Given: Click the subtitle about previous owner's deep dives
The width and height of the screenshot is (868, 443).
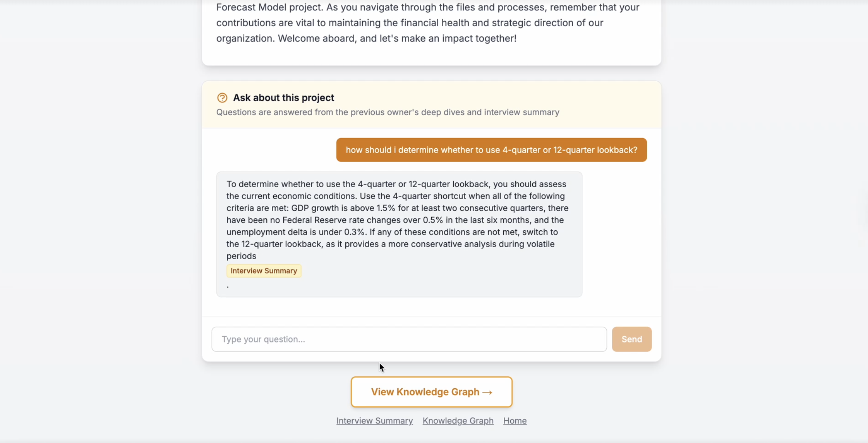Looking at the screenshot, I should pyautogui.click(x=388, y=112).
